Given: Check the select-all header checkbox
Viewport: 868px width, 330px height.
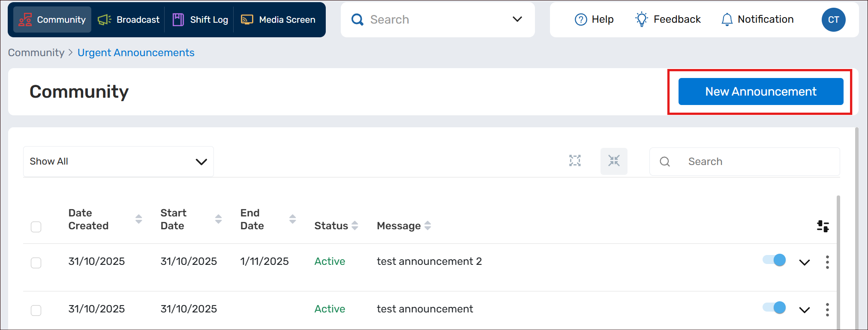Looking at the screenshot, I should (36, 226).
